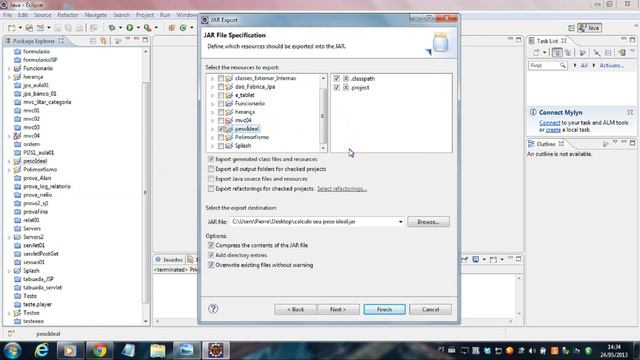Click the New Java Class toolbar icon
The image size is (640, 360).
click(x=183, y=28)
